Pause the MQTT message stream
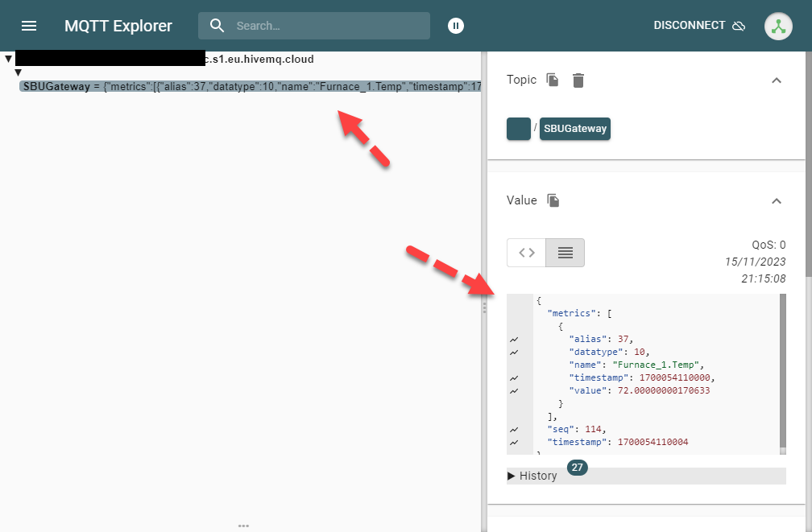 point(455,25)
